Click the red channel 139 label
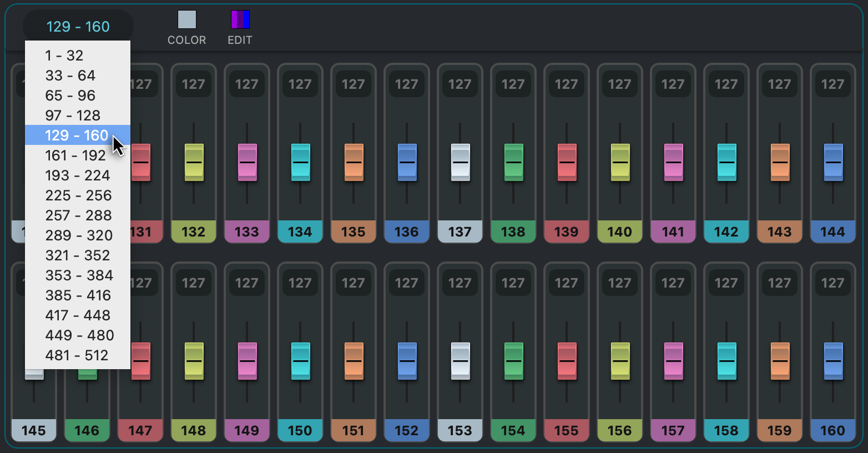This screenshot has height=453, width=868. point(567,231)
